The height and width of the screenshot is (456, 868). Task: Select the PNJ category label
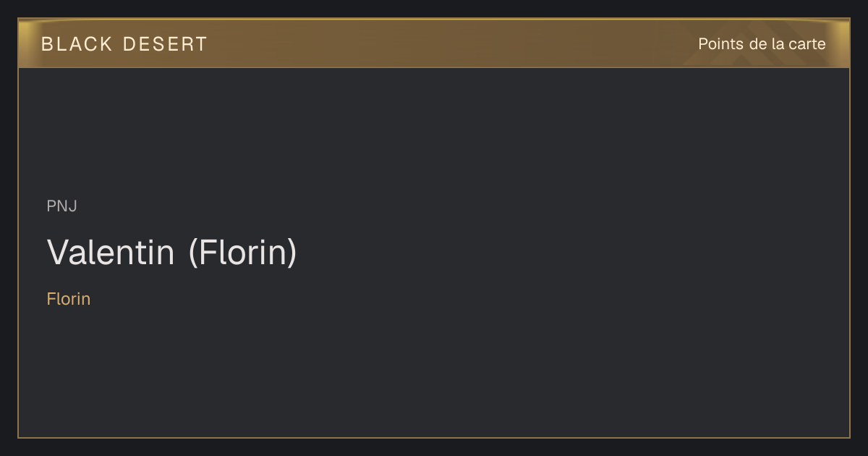click(x=62, y=206)
